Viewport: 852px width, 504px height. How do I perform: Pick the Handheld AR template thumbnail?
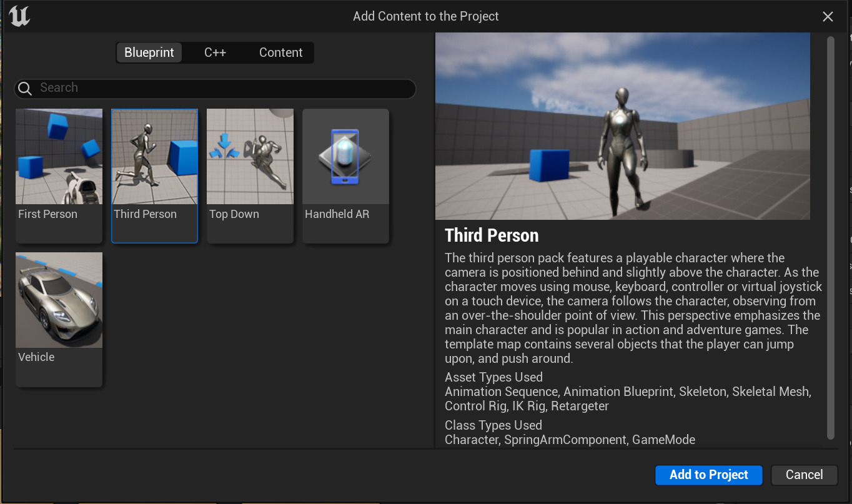coord(345,157)
